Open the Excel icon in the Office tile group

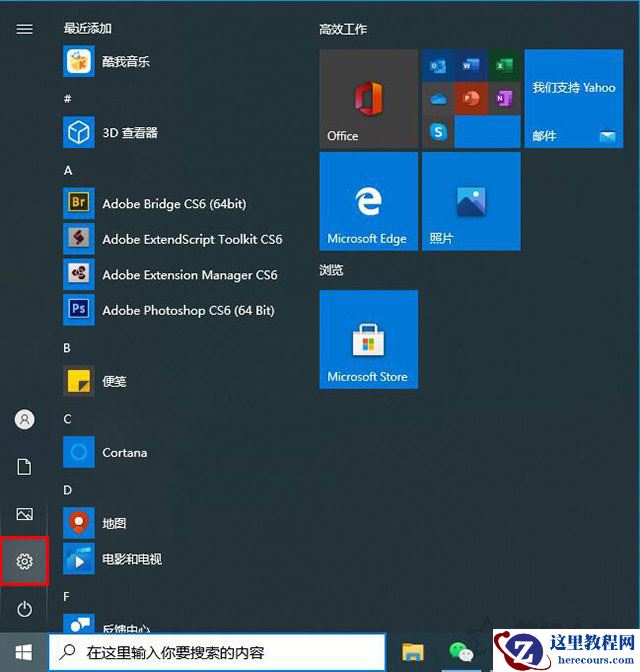click(x=504, y=66)
